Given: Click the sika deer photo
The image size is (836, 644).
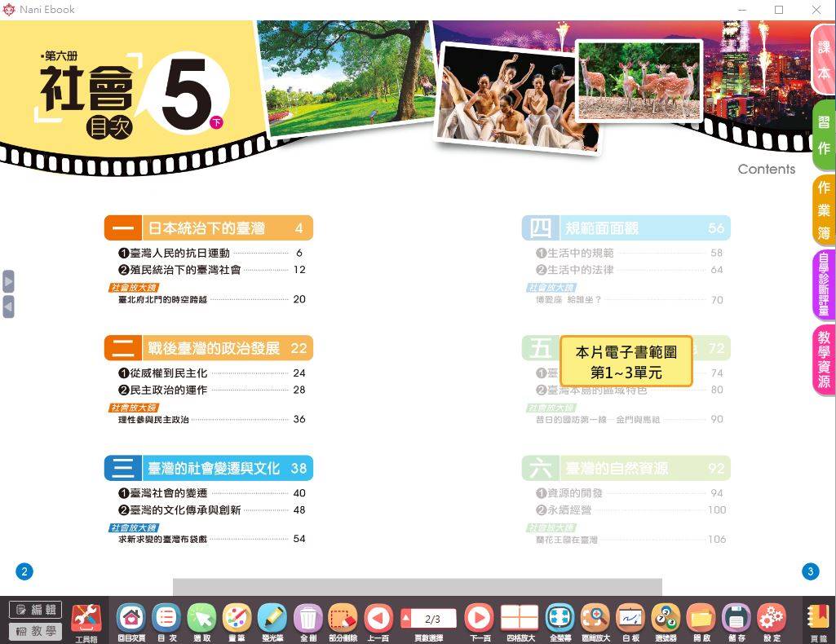Looking at the screenshot, I should 639,82.
